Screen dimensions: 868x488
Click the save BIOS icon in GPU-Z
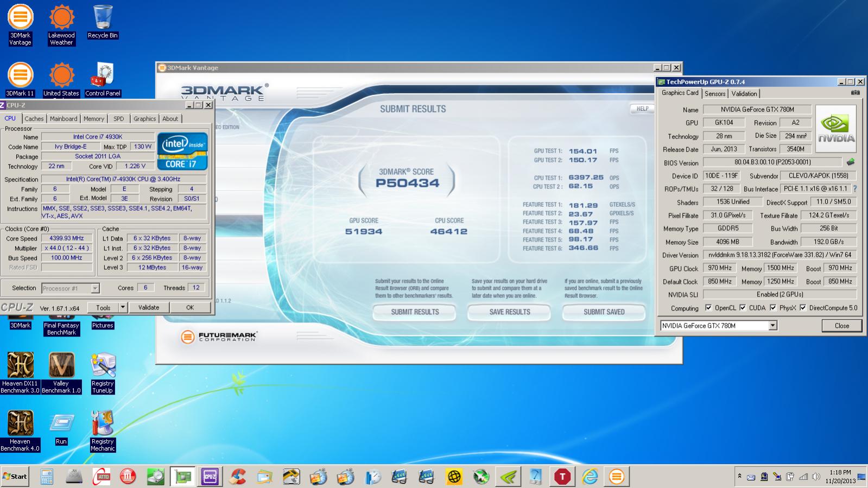(851, 162)
